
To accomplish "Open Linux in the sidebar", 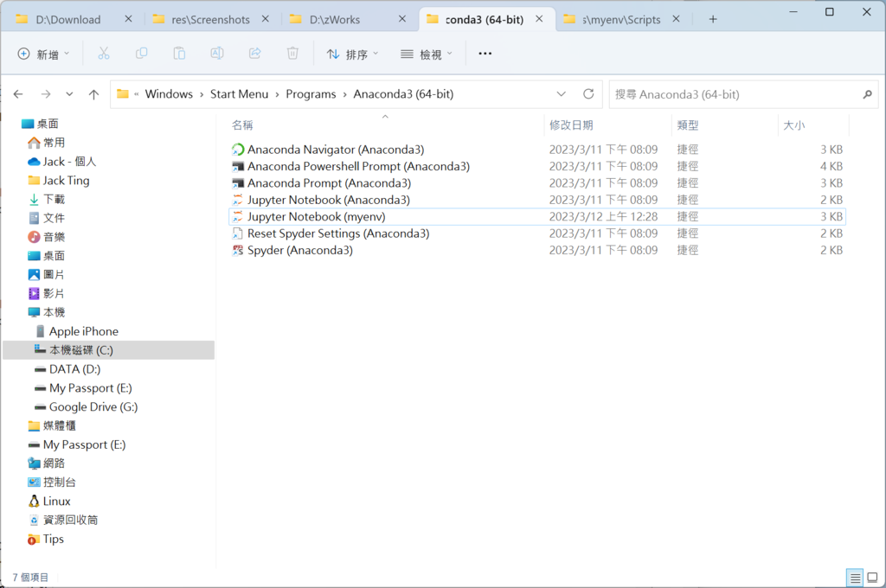I will (49, 501).
